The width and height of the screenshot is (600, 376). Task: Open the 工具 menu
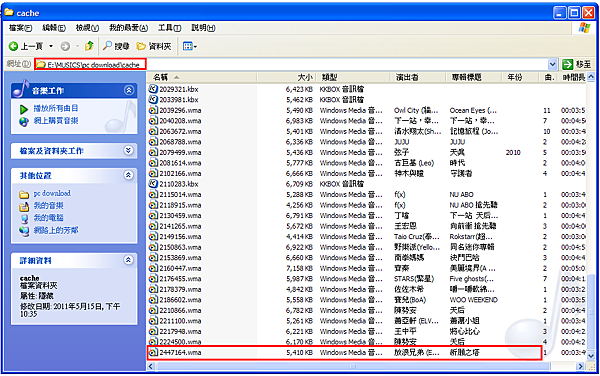(170, 28)
